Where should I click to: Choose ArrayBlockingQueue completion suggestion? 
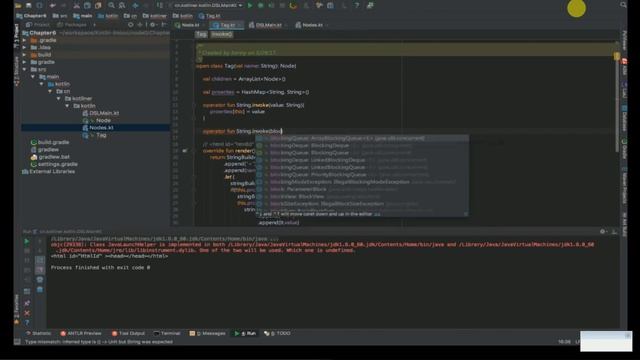[x=362, y=139]
